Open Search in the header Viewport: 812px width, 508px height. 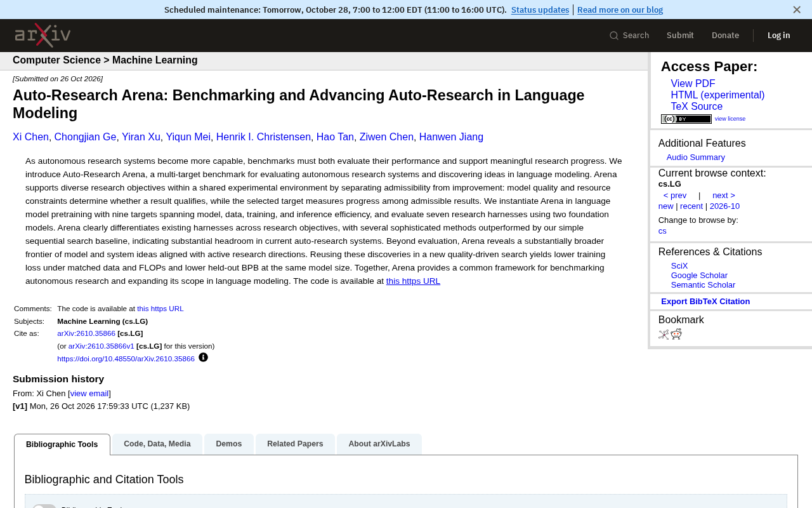click(629, 36)
